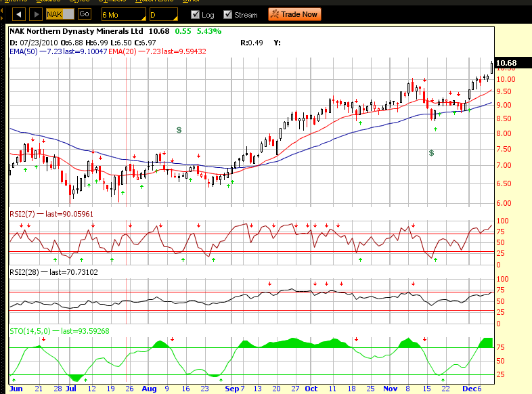Viewport: 532px width, 394px height.
Task: Open the 6 Mo time range dropdown
Action: [123, 15]
